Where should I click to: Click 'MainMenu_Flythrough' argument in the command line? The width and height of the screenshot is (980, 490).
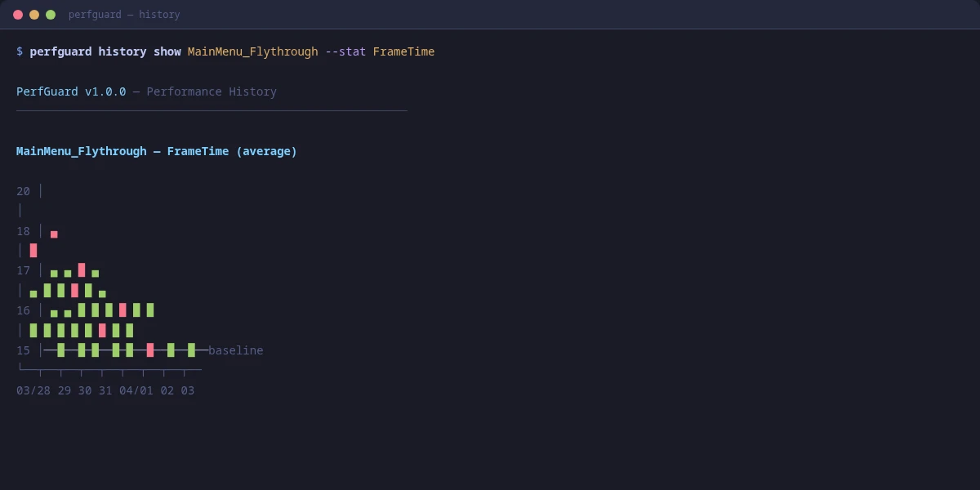[252, 51]
